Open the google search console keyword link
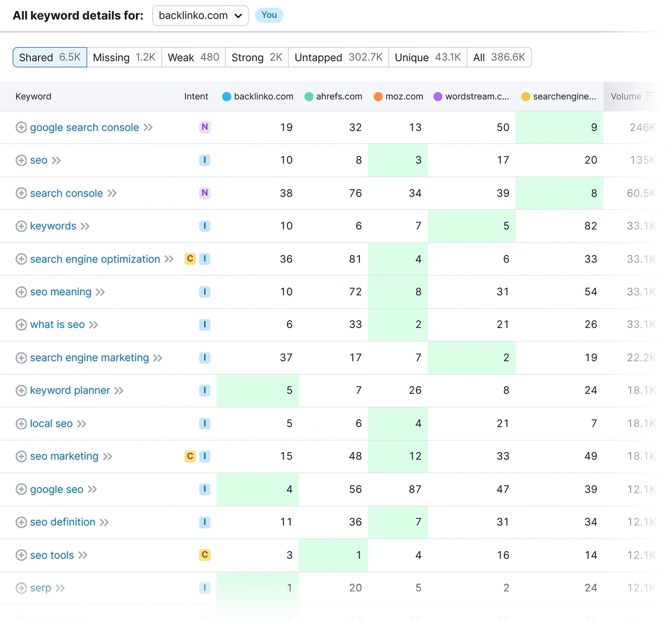The image size is (672, 624). pyautogui.click(x=85, y=128)
